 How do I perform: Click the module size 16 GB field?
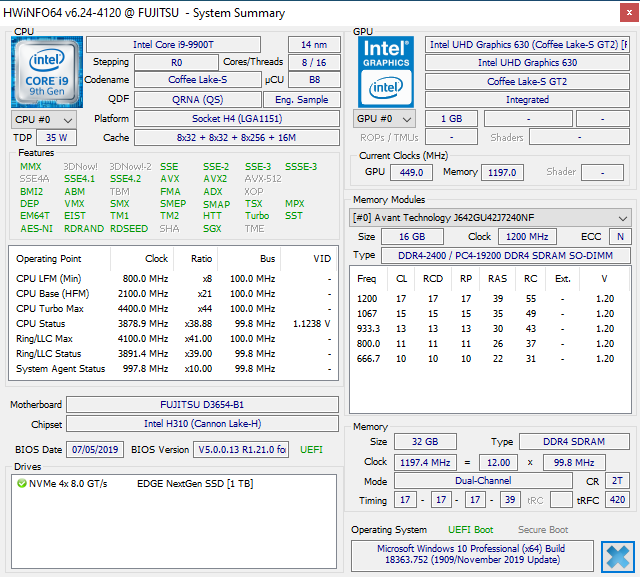[x=412, y=237]
